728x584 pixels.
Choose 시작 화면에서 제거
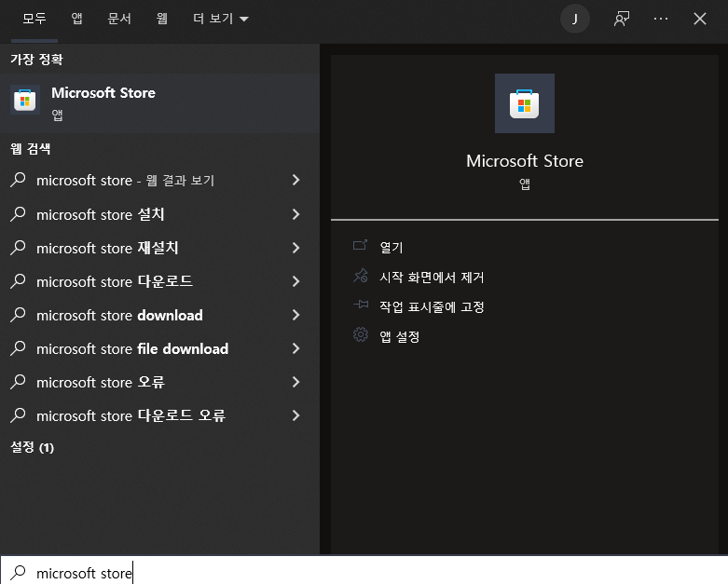432,277
